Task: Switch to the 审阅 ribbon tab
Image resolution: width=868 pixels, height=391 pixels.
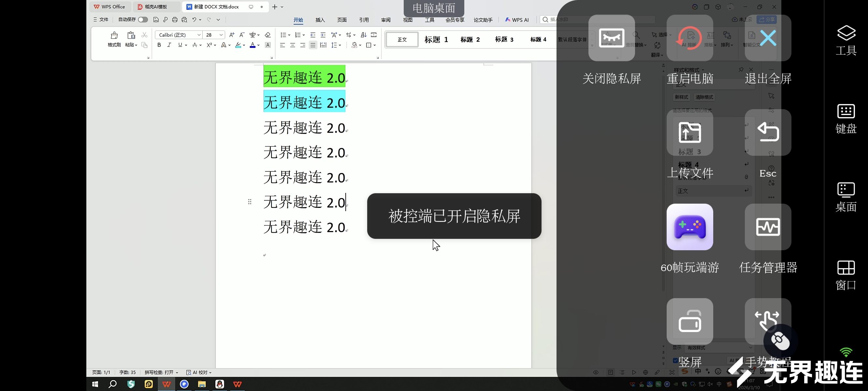Action: [386, 20]
